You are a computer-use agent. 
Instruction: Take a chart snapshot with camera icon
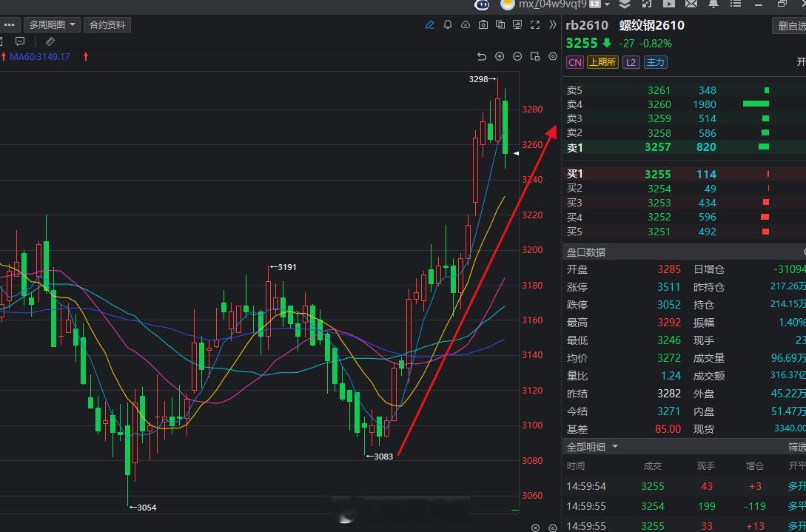click(x=483, y=24)
